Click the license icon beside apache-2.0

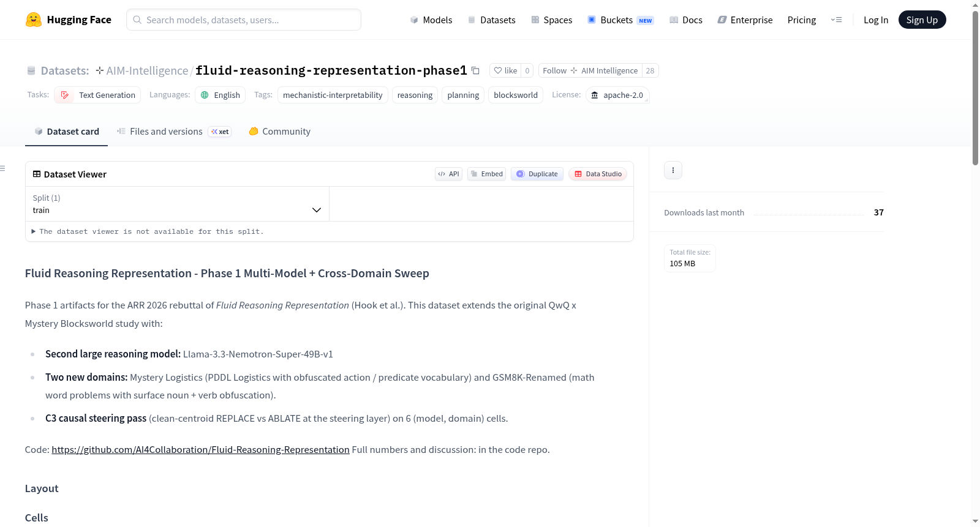tap(595, 95)
